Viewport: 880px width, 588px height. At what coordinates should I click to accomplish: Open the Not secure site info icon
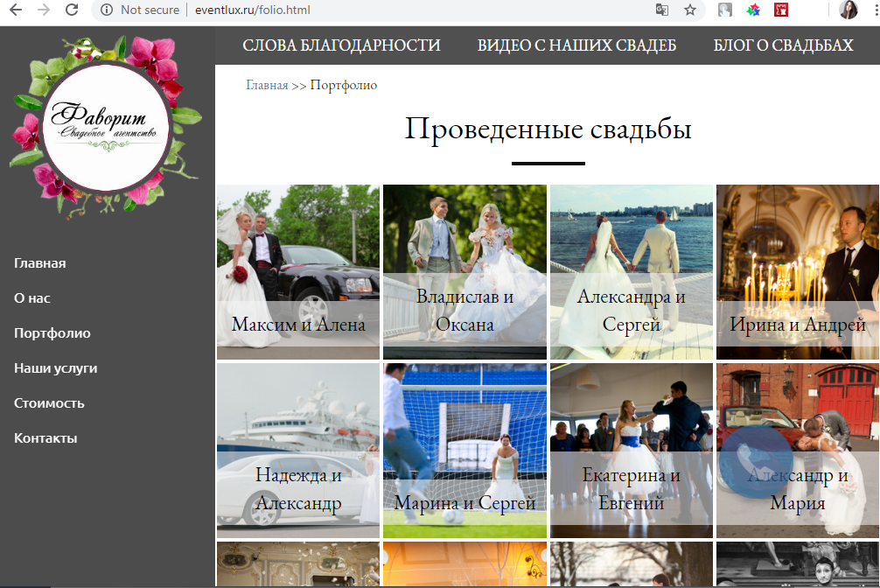pyautogui.click(x=106, y=10)
